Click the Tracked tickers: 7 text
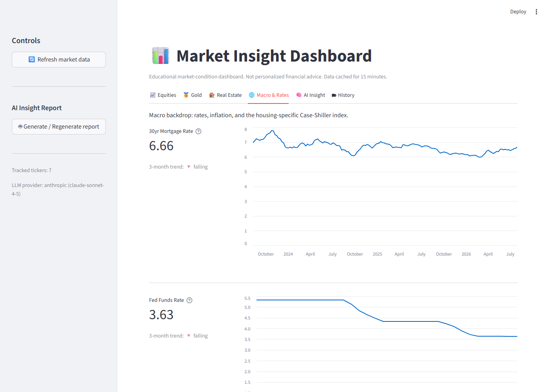The image size is (549, 392). pyautogui.click(x=32, y=171)
